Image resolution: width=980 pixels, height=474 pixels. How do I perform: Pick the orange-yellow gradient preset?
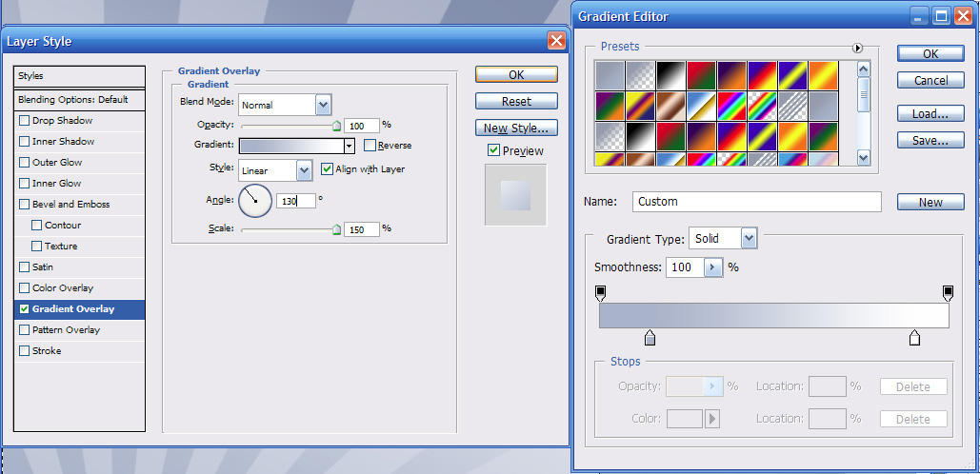[x=824, y=75]
